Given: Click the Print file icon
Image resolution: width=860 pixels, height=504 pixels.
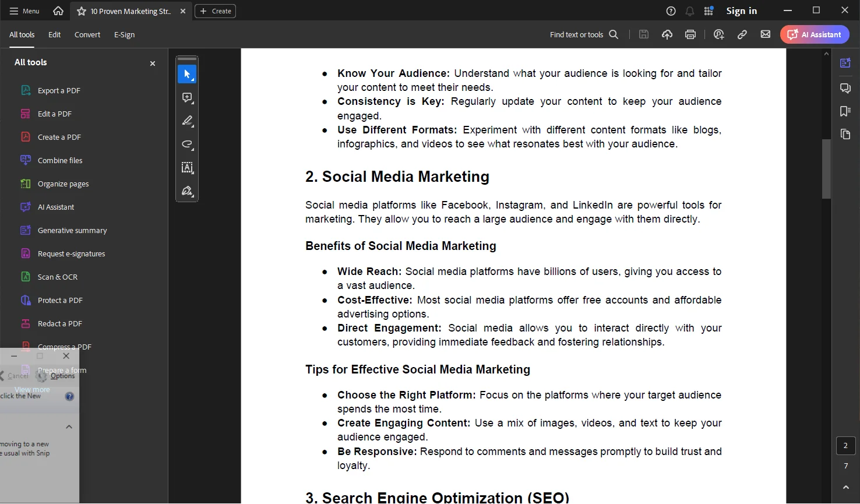Looking at the screenshot, I should [x=690, y=35].
